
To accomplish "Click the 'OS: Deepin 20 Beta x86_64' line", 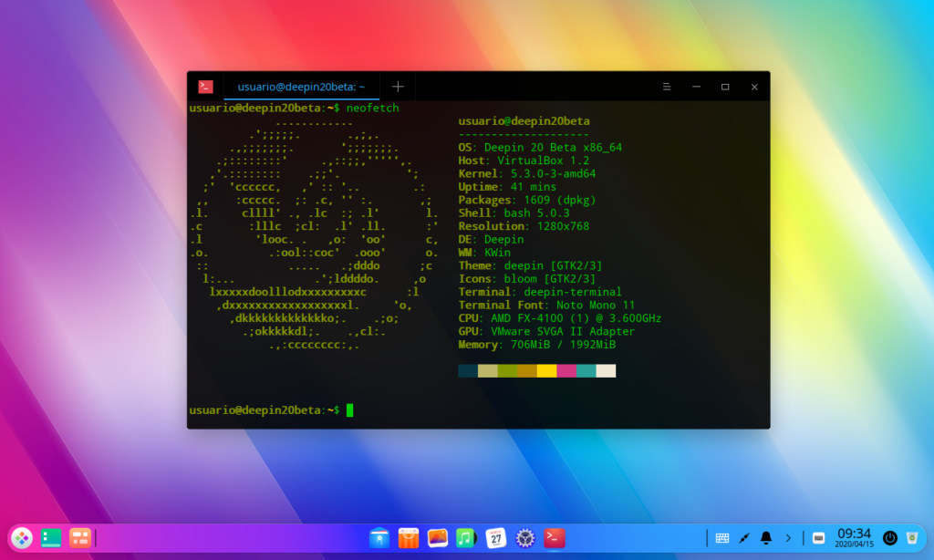I will coord(540,147).
